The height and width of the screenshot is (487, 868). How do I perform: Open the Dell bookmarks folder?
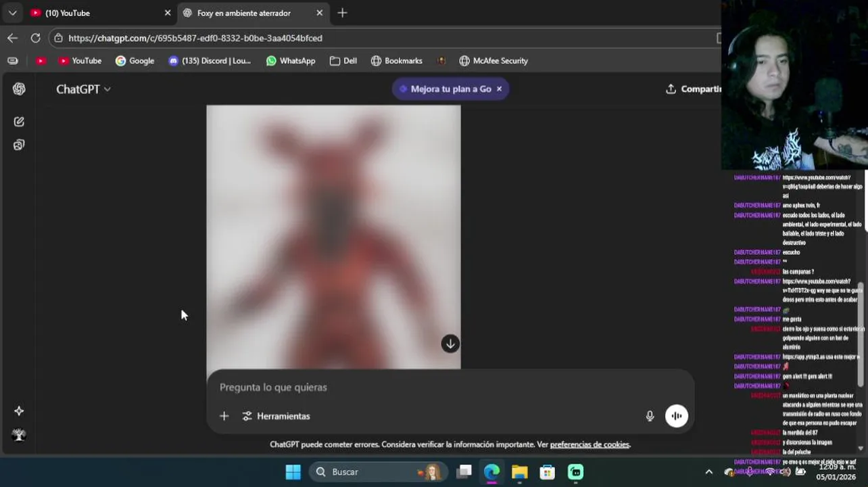point(343,61)
